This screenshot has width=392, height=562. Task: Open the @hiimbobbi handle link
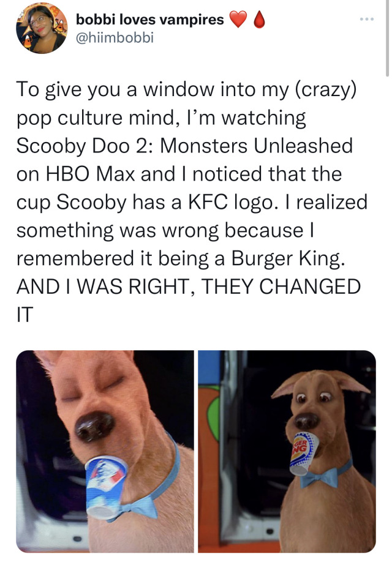tap(115, 37)
